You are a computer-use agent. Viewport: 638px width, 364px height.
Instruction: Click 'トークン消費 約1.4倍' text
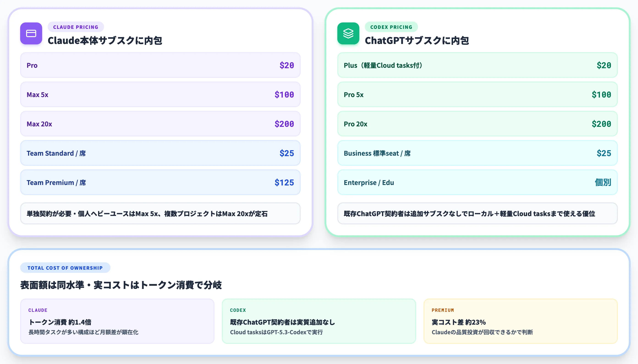60,322
